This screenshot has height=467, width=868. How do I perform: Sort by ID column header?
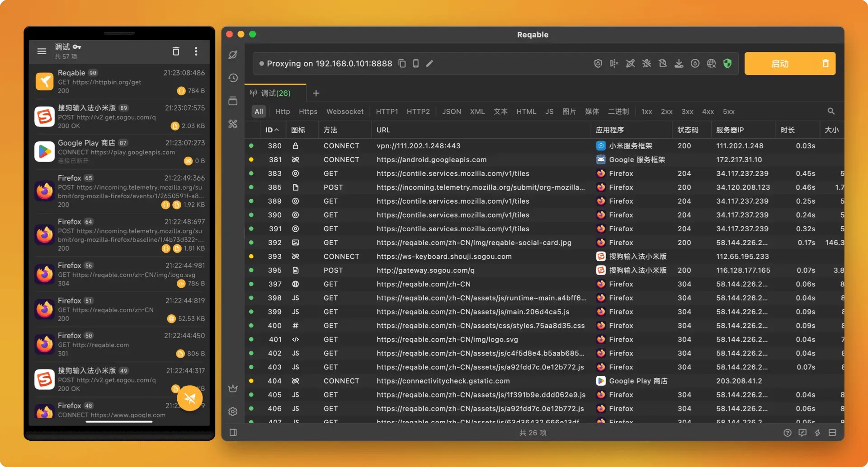[272, 130]
